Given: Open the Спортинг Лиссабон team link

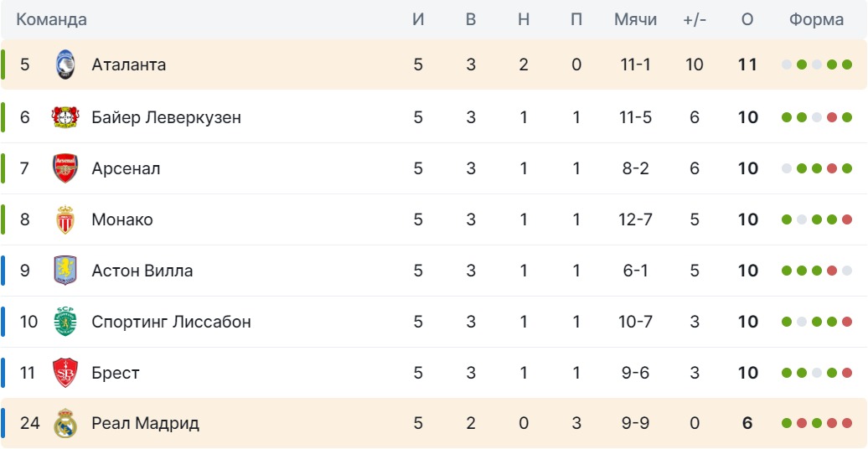Looking at the screenshot, I should point(171,322).
